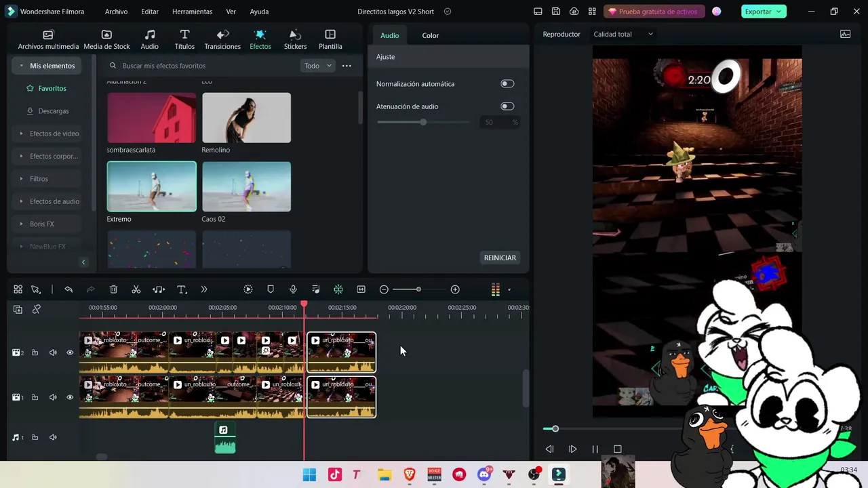
Task: Open the Archivo menu
Action: [116, 12]
